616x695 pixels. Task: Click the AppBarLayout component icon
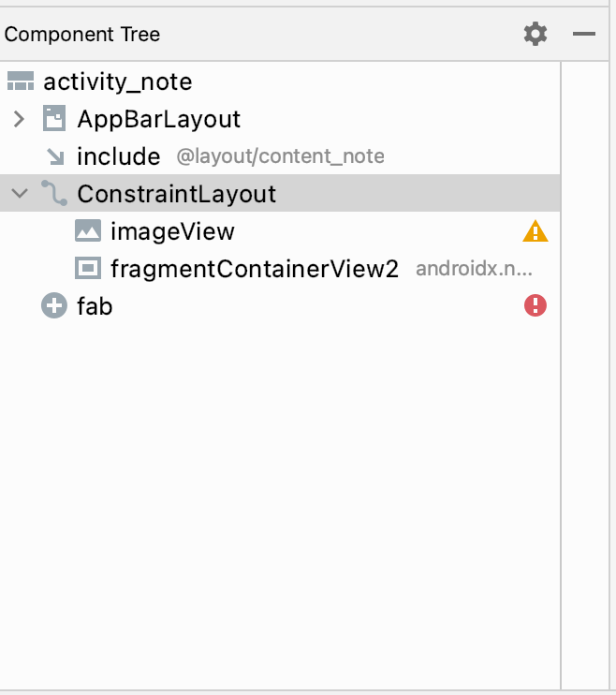coord(54,119)
